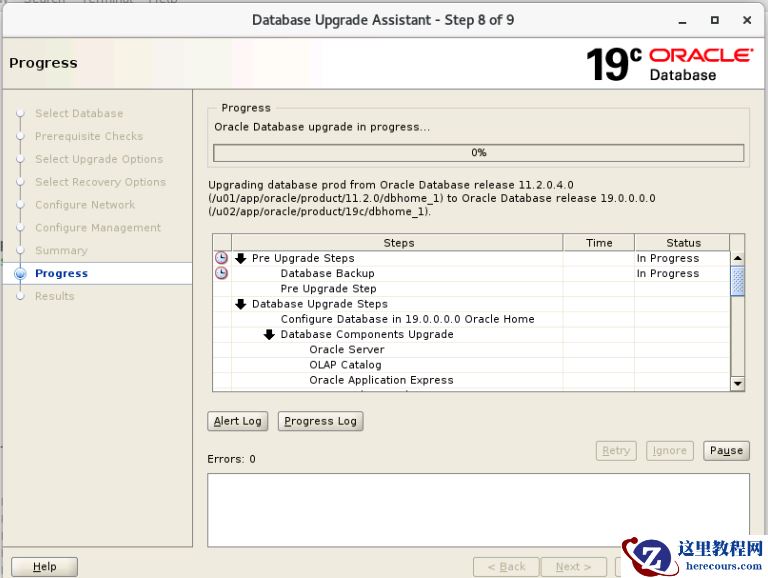Collapse Database Components Upgrade arrow
Screen dimensions: 768x578
[x=269, y=334]
